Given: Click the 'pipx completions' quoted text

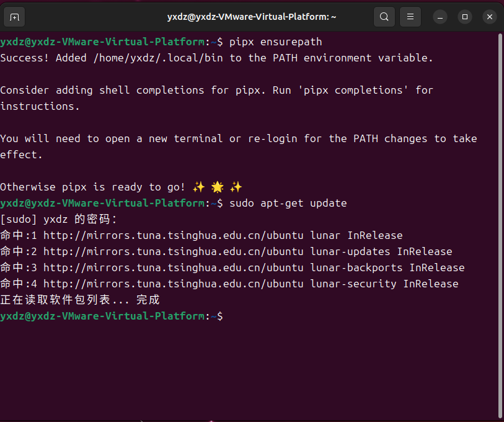Looking at the screenshot, I should pos(353,90).
